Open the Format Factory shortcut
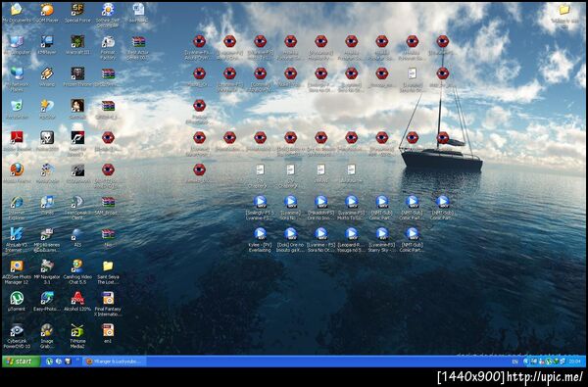 coord(108,47)
